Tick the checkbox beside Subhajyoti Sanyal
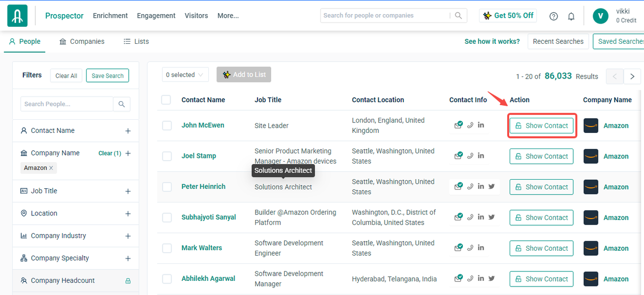644x295 pixels. tap(167, 217)
